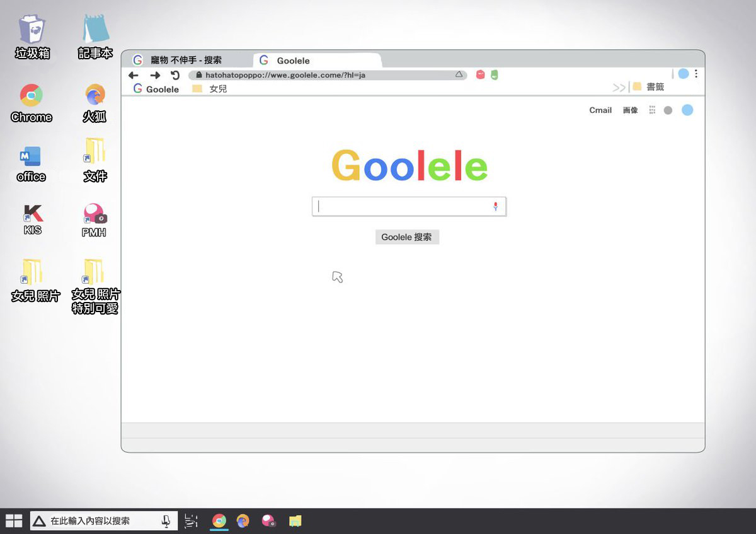The image size is (756, 534).
Task: Open the browser three-dot menu
Action: coord(696,74)
